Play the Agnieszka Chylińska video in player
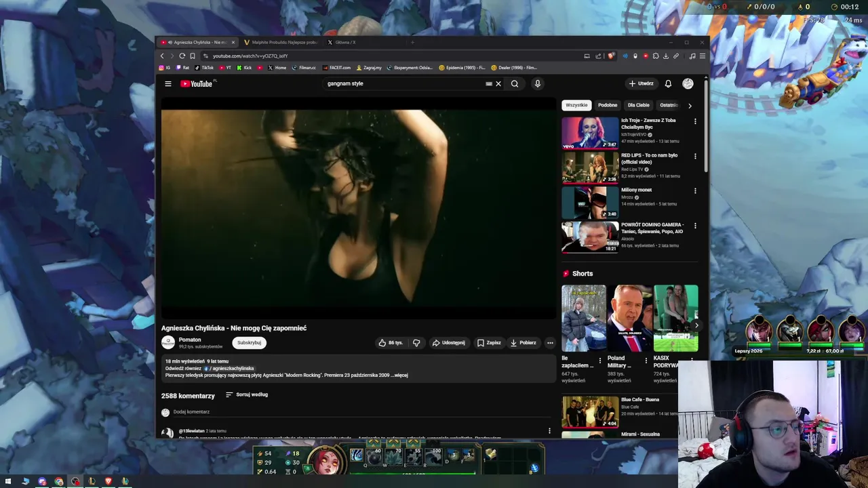 [359, 208]
